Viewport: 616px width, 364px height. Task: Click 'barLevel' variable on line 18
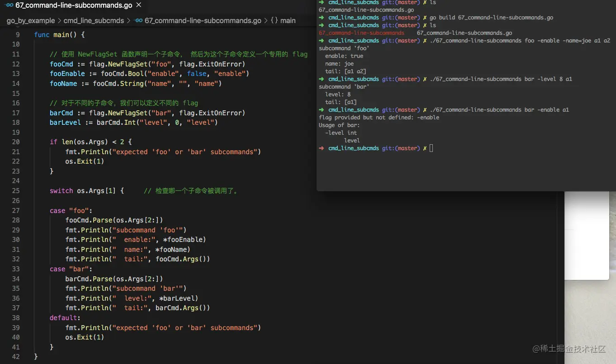coord(65,123)
